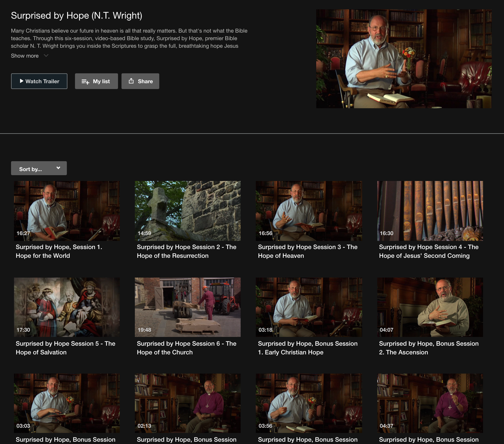Click title 'Session 6 - The Hope of the Church'
The height and width of the screenshot is (444, 504).
[187, 348]
